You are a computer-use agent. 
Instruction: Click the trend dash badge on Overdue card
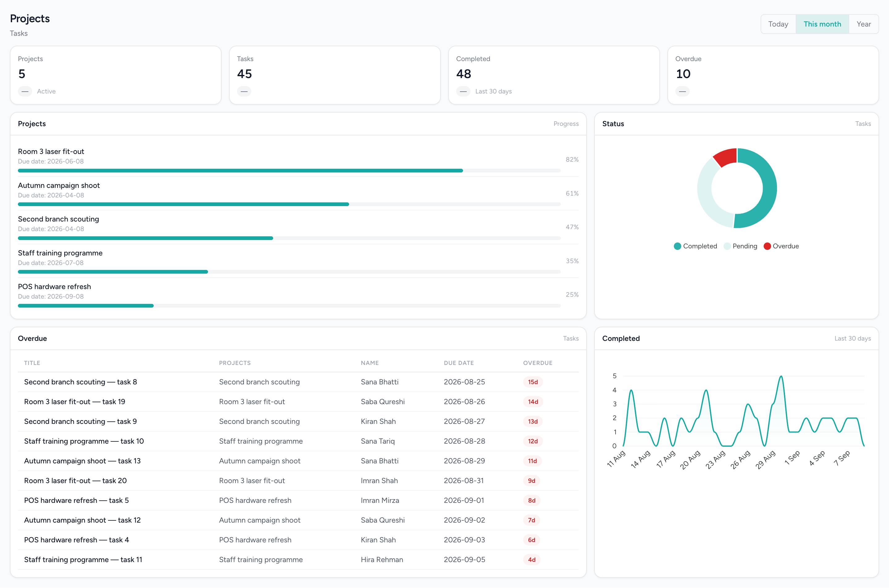(x=682, y=92)
